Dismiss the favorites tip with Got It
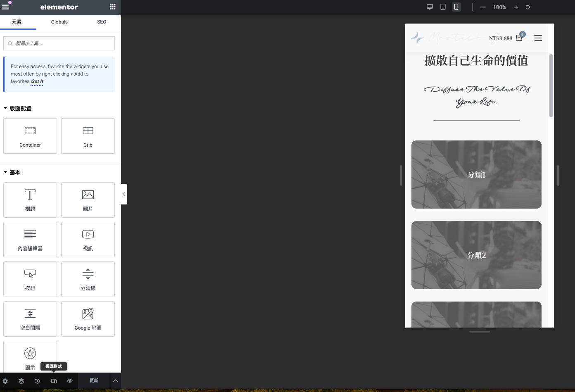This screenshot has width=575, height=392. [37, 81]
